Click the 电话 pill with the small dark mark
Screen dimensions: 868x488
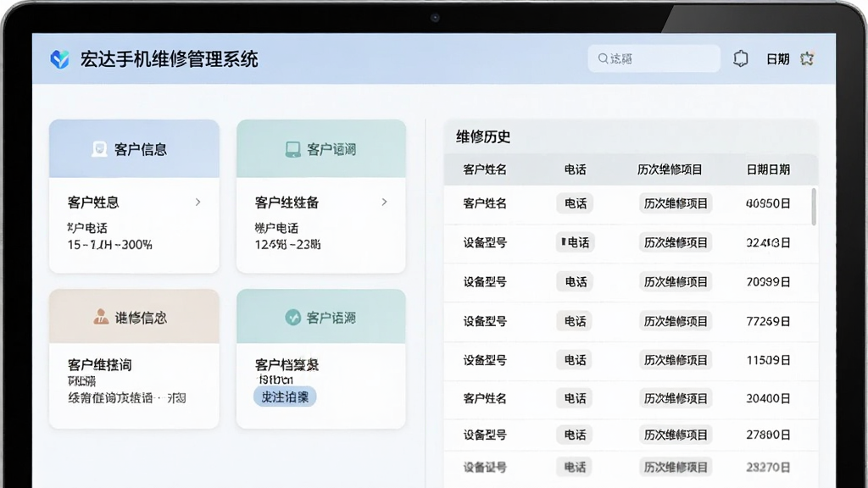pyautogui.click(x=575, y=242)
